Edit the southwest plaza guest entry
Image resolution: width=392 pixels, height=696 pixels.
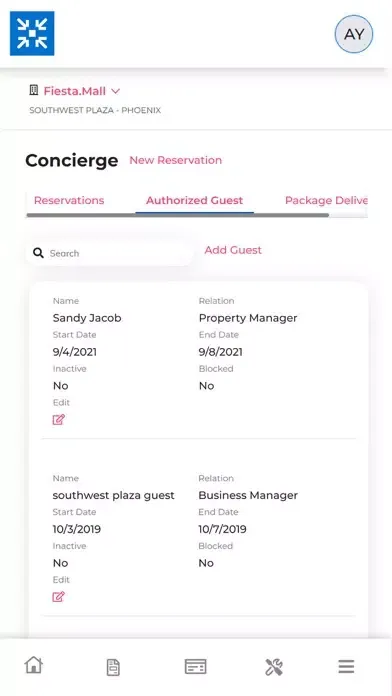[59, 597]
